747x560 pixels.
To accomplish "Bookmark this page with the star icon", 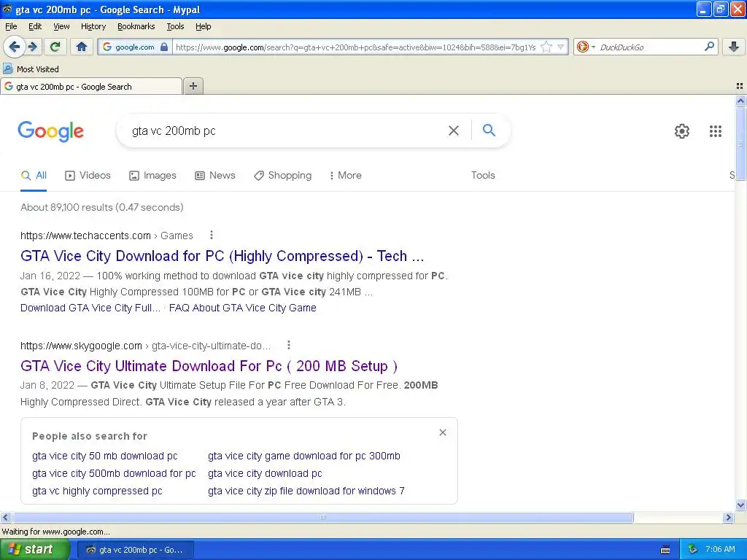I will point(546,47).
